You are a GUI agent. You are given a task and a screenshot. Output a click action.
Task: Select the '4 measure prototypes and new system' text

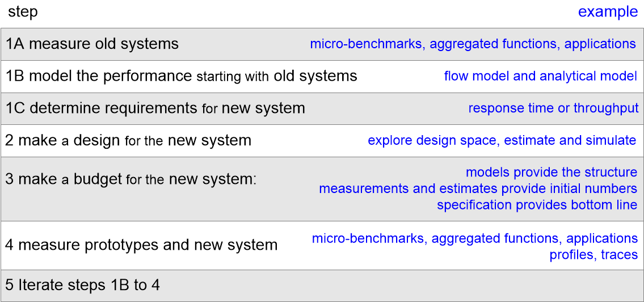141,245
